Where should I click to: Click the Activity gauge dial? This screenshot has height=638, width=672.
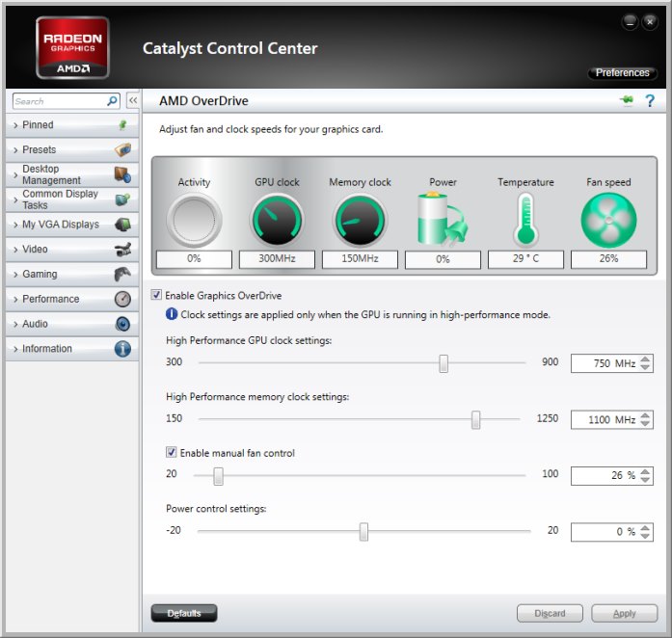194,220
